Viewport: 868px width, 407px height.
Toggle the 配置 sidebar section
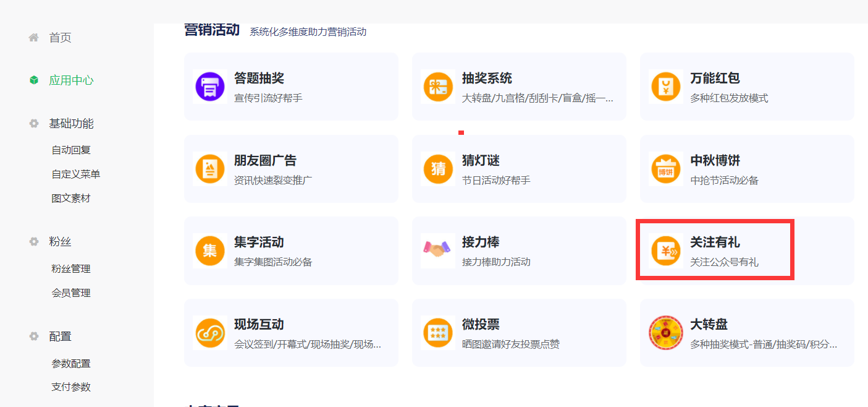coord(60,336)
